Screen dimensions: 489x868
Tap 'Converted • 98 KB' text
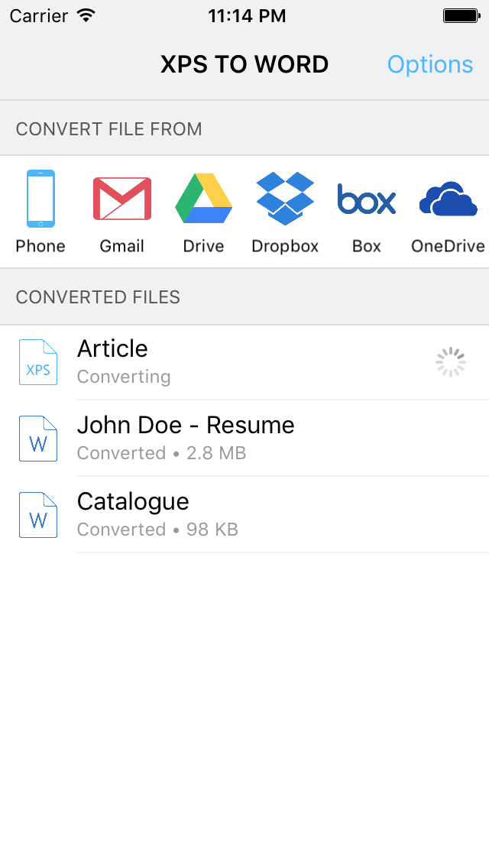click(157, 530)
